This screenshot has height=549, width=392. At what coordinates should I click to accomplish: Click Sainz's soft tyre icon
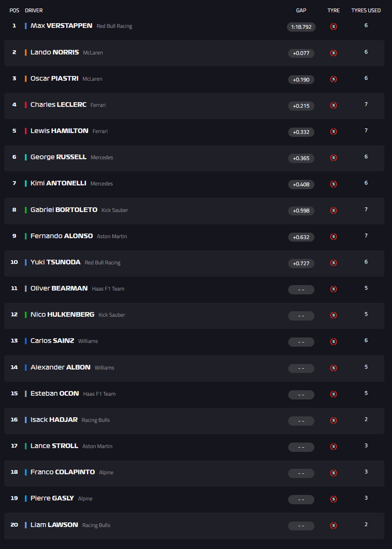pyautogui.click(x=333, y=341)
